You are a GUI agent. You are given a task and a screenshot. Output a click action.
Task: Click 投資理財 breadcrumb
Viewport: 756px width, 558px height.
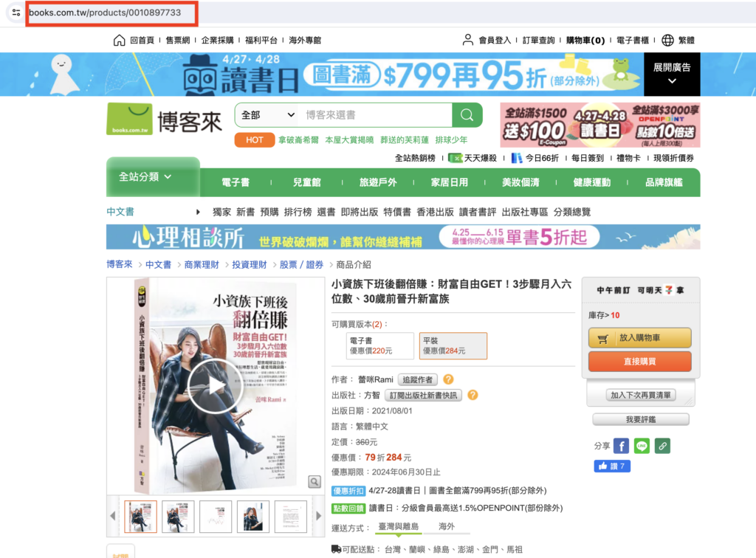coord(250,264)
